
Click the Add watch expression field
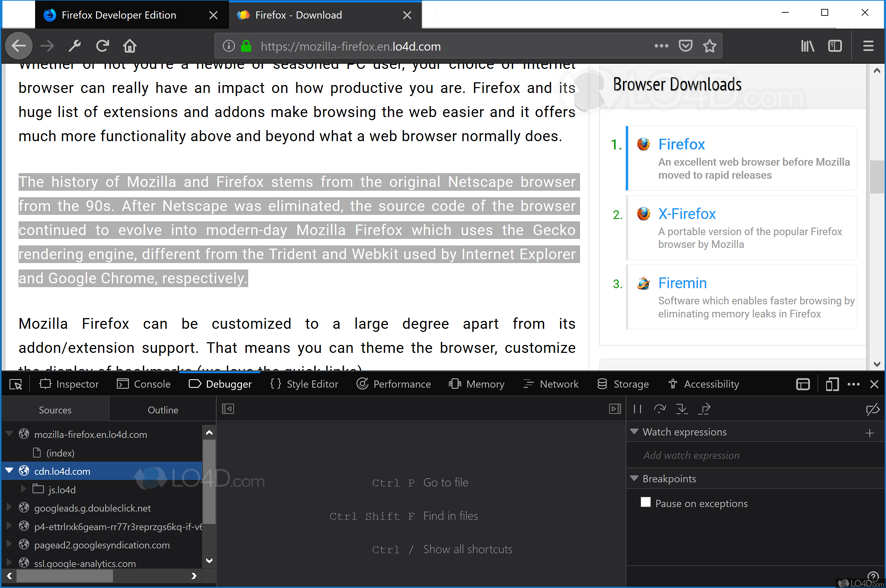click(691, 455)
